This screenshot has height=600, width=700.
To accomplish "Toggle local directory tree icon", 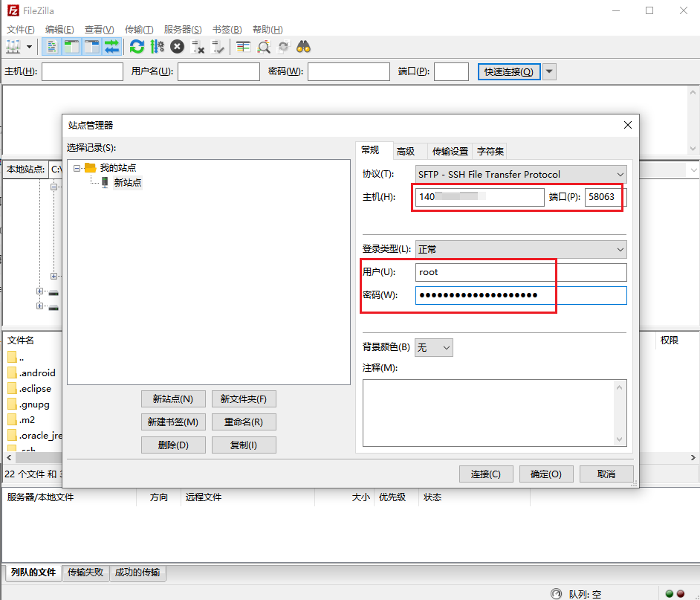I will tap(71, 46).
